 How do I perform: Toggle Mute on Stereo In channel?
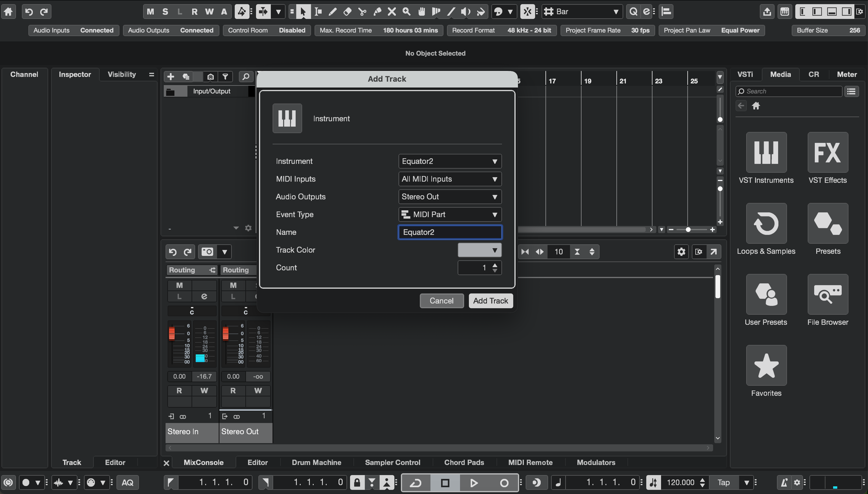(179, 285)
